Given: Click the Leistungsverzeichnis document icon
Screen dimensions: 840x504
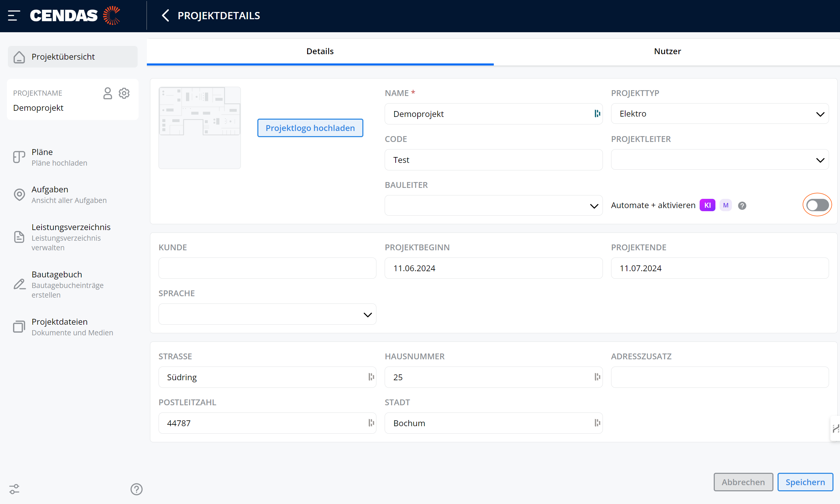Looking at the screenshot, I should point(19,237).
